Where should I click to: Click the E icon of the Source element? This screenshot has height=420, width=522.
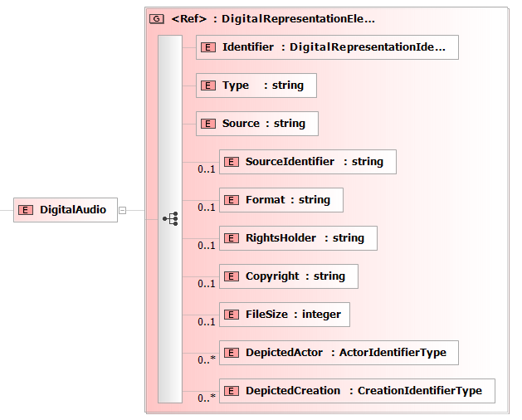(x=208, y=124)
